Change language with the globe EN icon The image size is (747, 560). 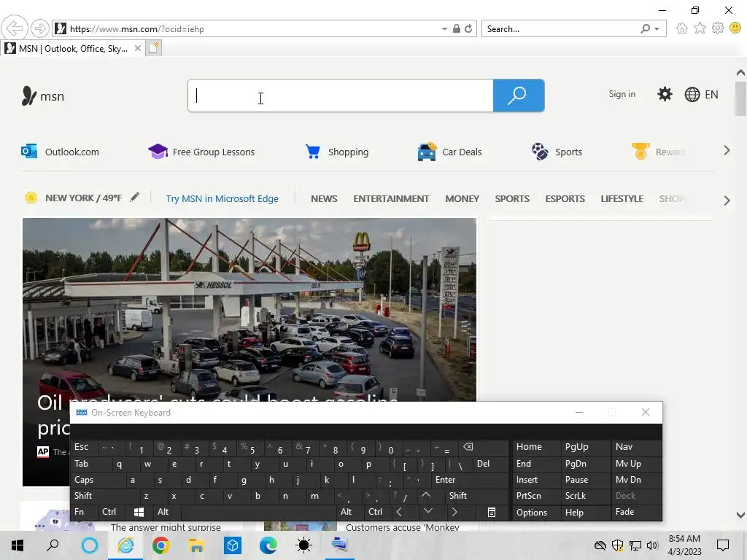click(701, 94)
